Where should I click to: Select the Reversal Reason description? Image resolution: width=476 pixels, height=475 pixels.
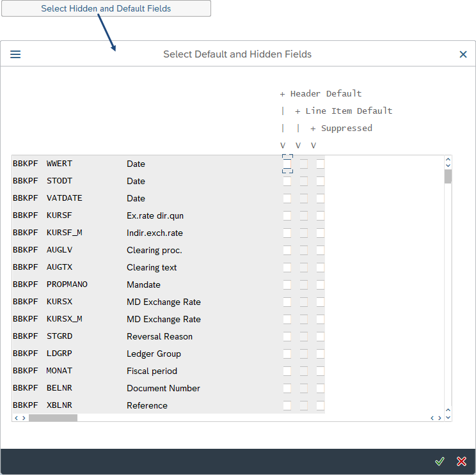click(160, 337)
